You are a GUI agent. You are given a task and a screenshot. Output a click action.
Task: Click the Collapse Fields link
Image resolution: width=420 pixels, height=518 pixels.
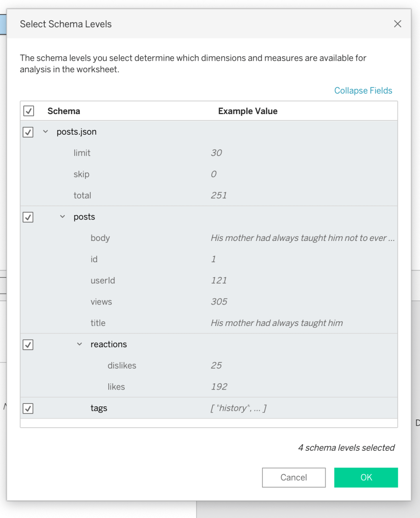363,90
